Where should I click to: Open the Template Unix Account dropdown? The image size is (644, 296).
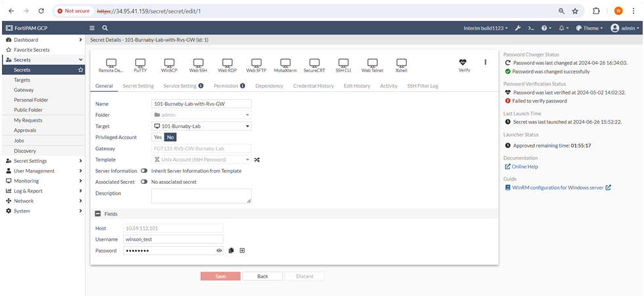tap(201, 159)
